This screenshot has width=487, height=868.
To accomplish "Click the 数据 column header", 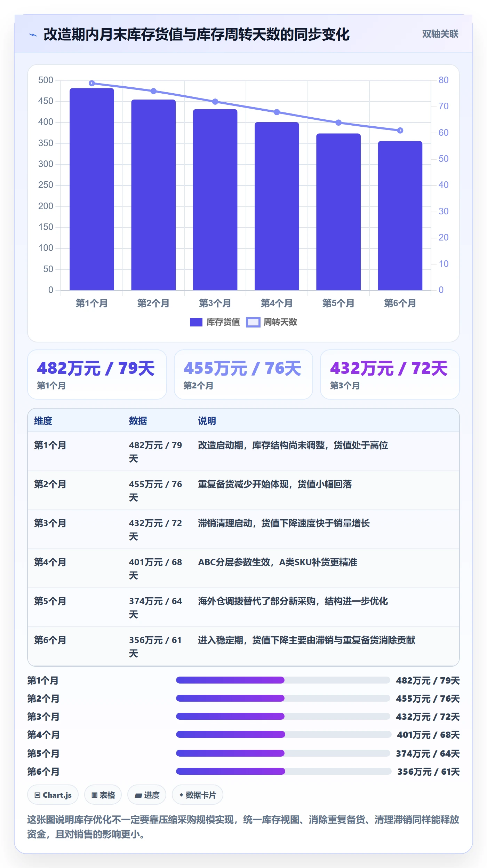I will [x=138, y=421].
